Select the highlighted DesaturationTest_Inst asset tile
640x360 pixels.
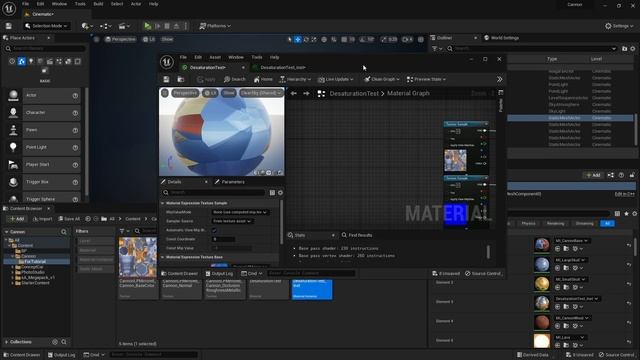(x=312, y=289)
